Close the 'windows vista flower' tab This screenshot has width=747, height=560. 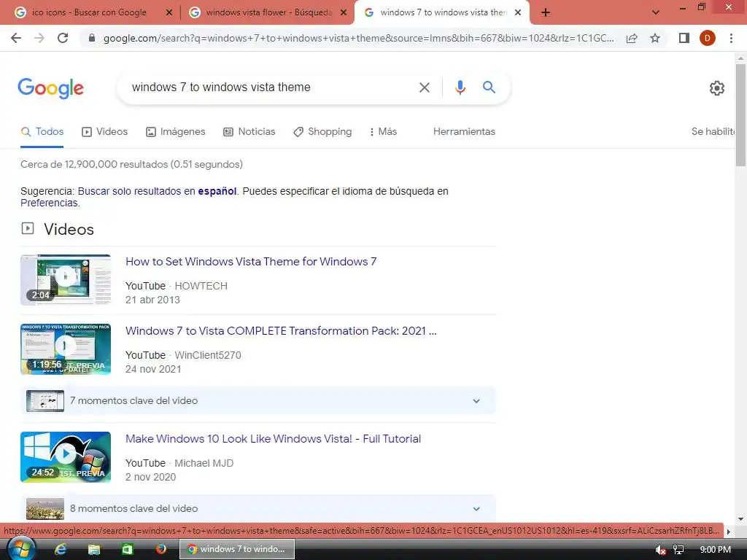tap(344, 12)
